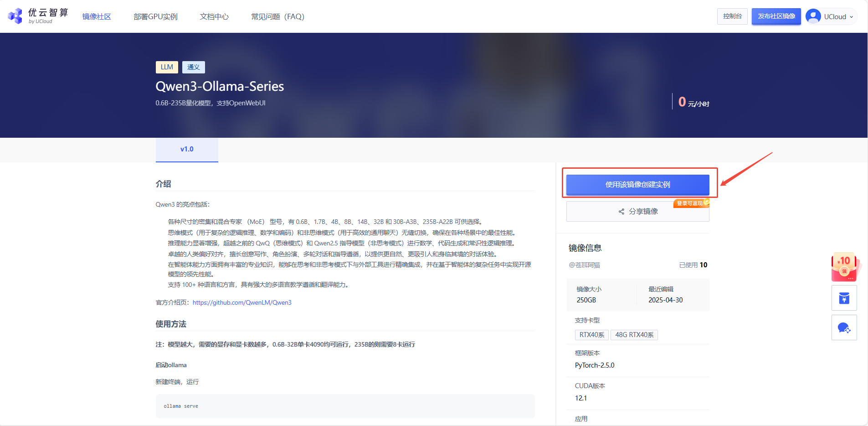Go to 文档中心
The image size is (868, 426).
[214, 16]
